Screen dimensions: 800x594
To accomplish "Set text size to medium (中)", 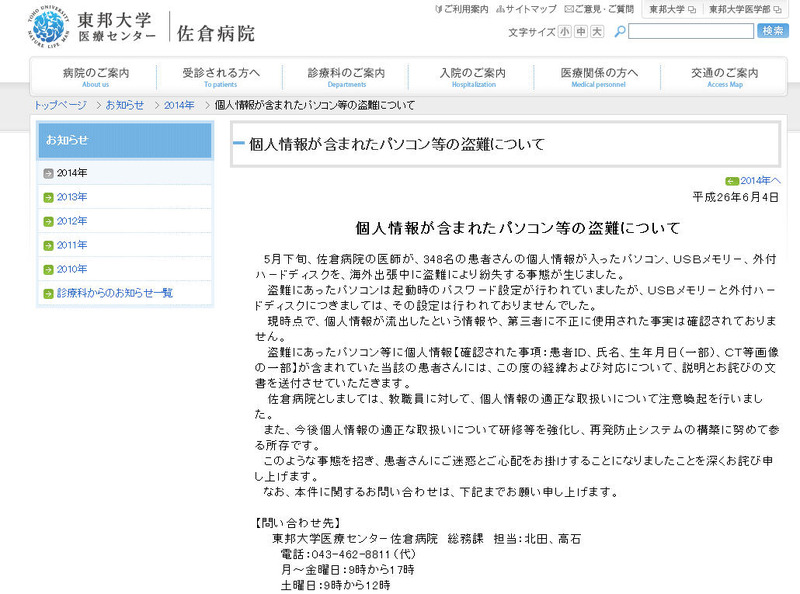I will (581, 32).
